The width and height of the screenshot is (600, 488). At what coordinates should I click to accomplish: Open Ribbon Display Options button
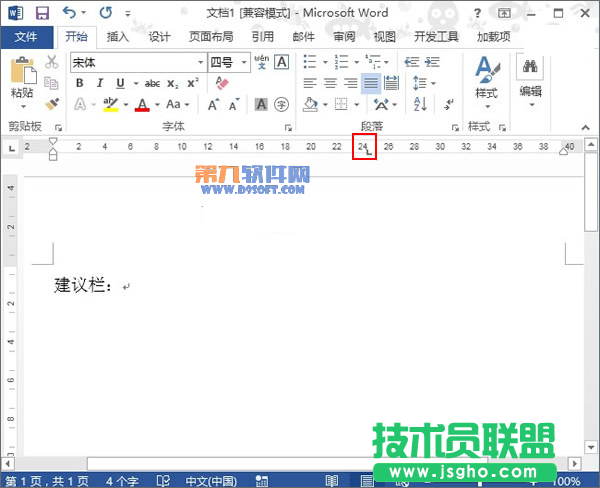[x=504, y=13]
